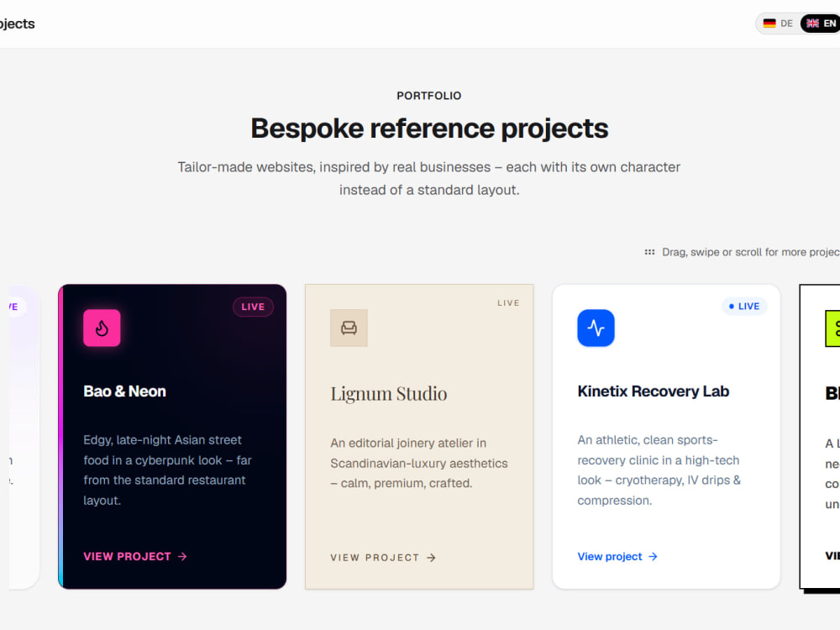Viewport: 840px width, 630px height.
Task: Click the arrow next to pink VIEW PROJECT
Action: point(182,557)
